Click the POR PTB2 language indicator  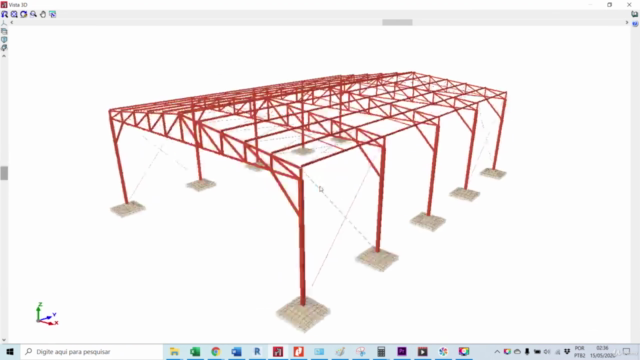pyautogui.click(x=580, y=351)
